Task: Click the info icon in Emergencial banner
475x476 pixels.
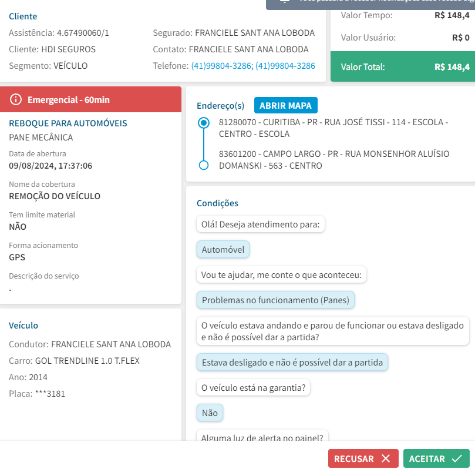Action: coord(16,99)
